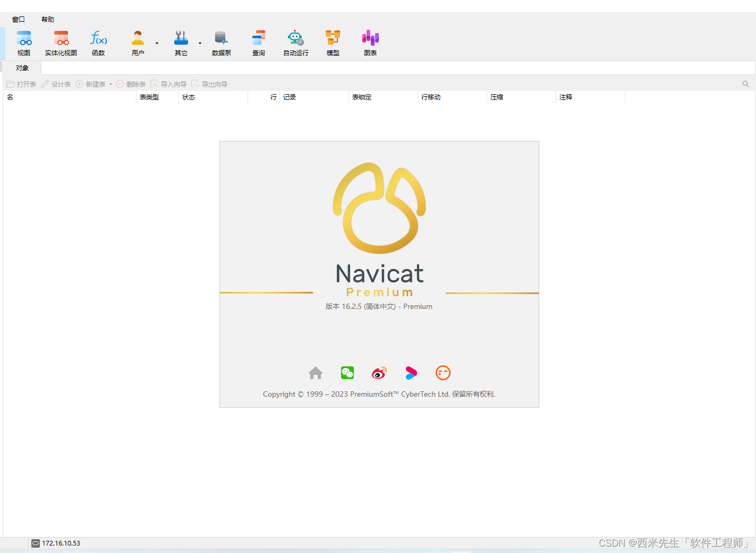Launch the 数据泵 (Data Pump) tool
Viewport: 756px width, 553px height.
coord(221,43)
